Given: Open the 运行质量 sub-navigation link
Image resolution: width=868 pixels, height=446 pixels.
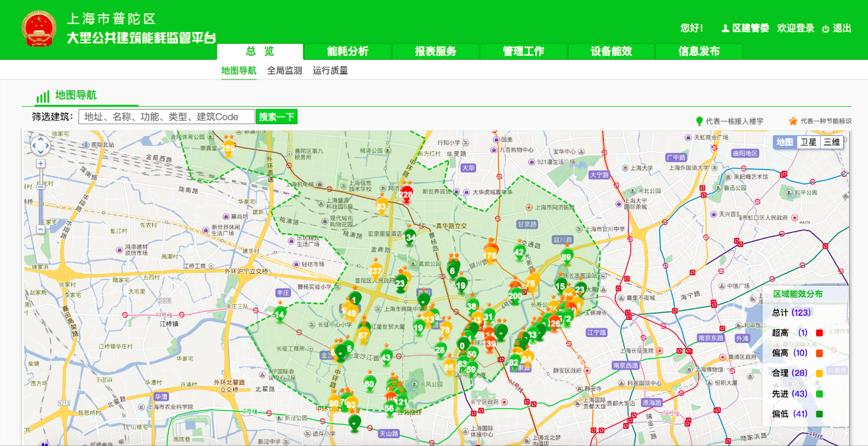Looking at the screenshot, I should tap(330, 71).
